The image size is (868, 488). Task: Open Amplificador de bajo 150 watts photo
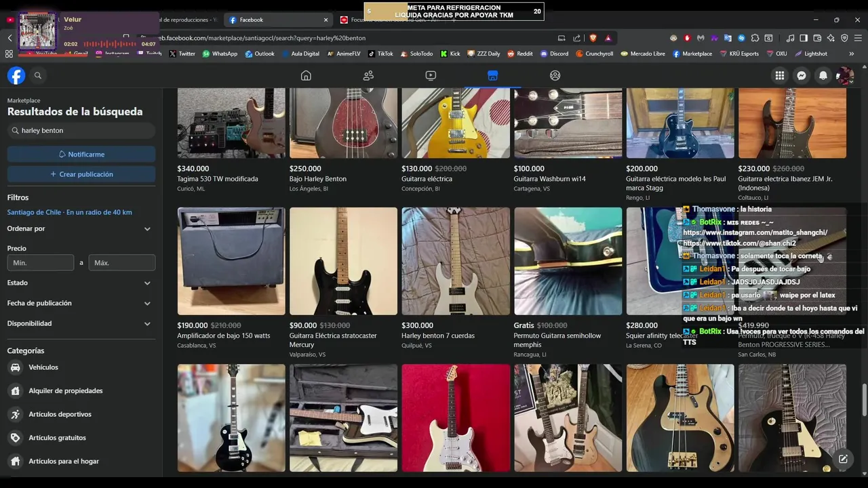click(231, 261)
